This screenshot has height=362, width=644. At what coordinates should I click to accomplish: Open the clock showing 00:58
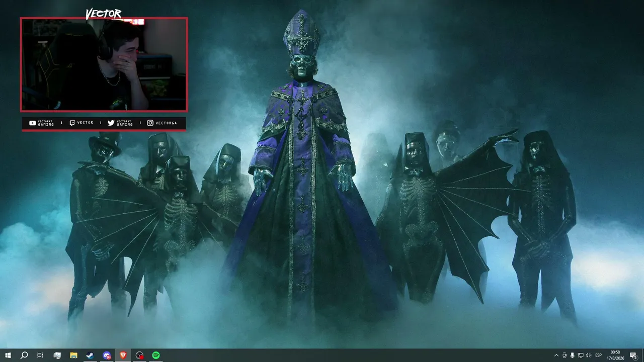(615, 355)
